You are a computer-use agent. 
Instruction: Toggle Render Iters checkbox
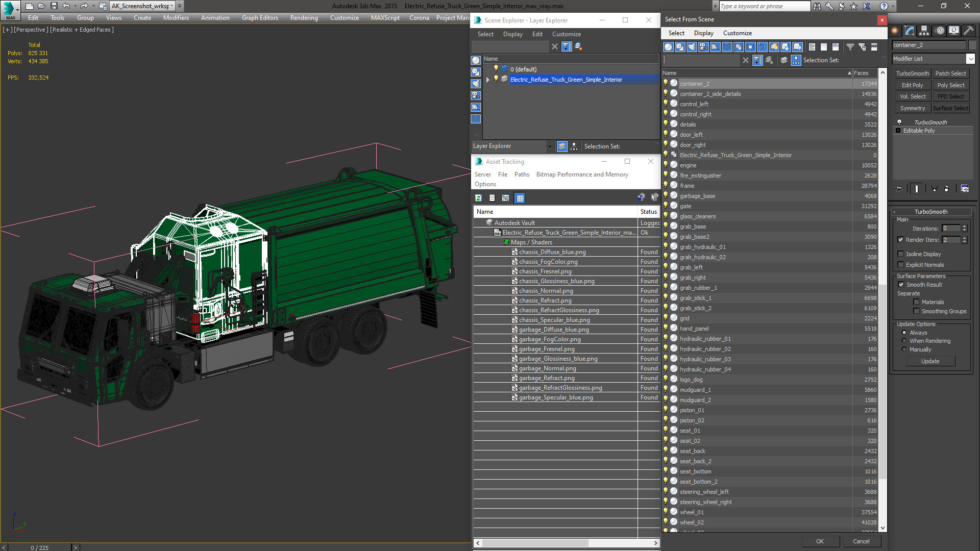pos(901,240)
